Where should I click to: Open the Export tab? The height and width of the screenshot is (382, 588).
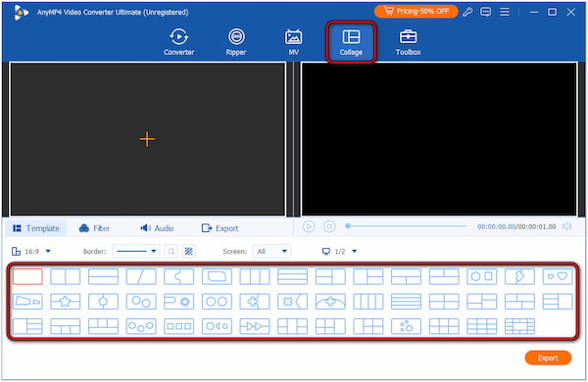coord(220,228)
